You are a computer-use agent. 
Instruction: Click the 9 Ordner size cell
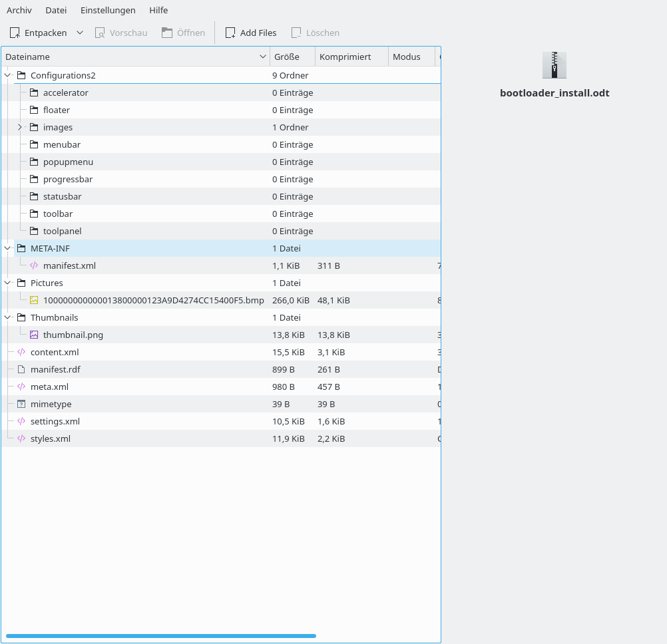pyautogui.click(x=290, y=75)
